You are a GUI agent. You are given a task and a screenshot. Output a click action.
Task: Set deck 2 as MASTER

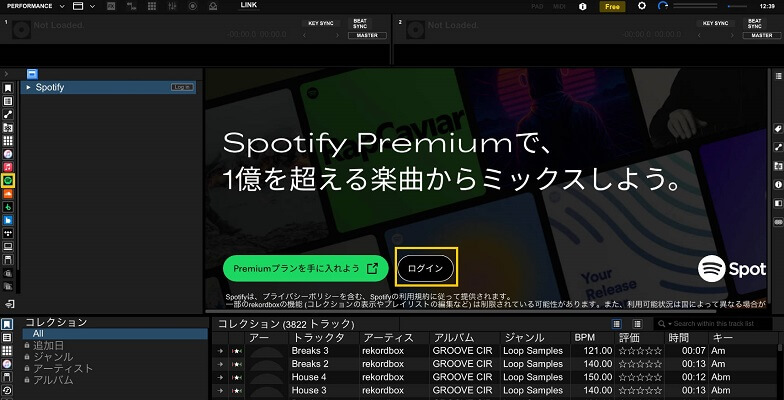point(762,36)
